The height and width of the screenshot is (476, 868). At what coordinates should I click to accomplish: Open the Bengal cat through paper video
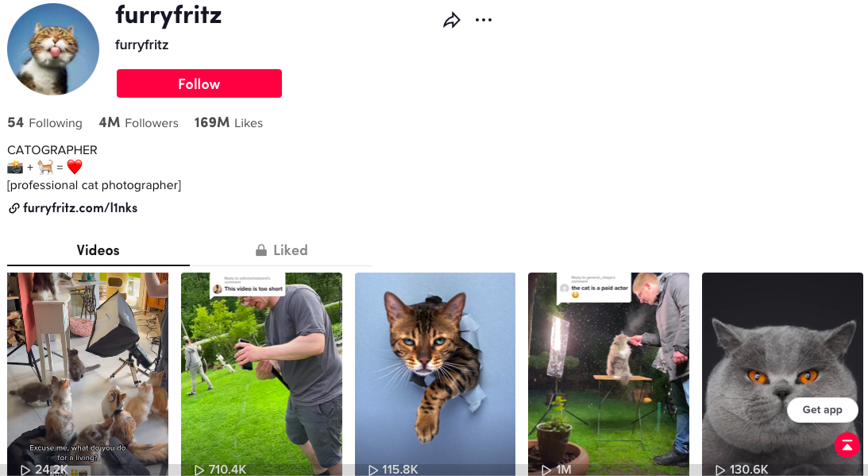(x=435, y=374)
